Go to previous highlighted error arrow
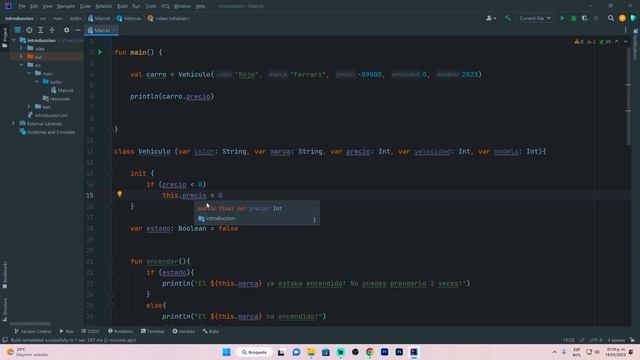This screenshot has width=640, height=360. pos(617,42)
